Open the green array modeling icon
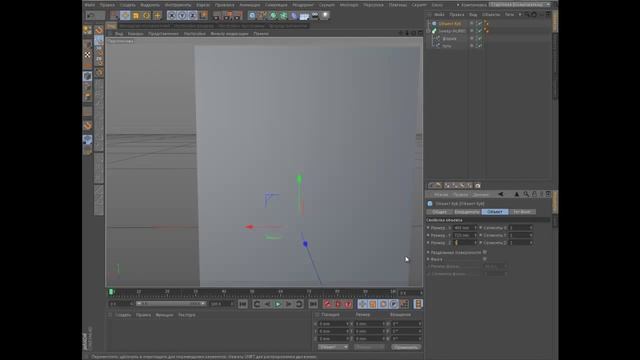The image size is (640, 360). pos(283,16)
